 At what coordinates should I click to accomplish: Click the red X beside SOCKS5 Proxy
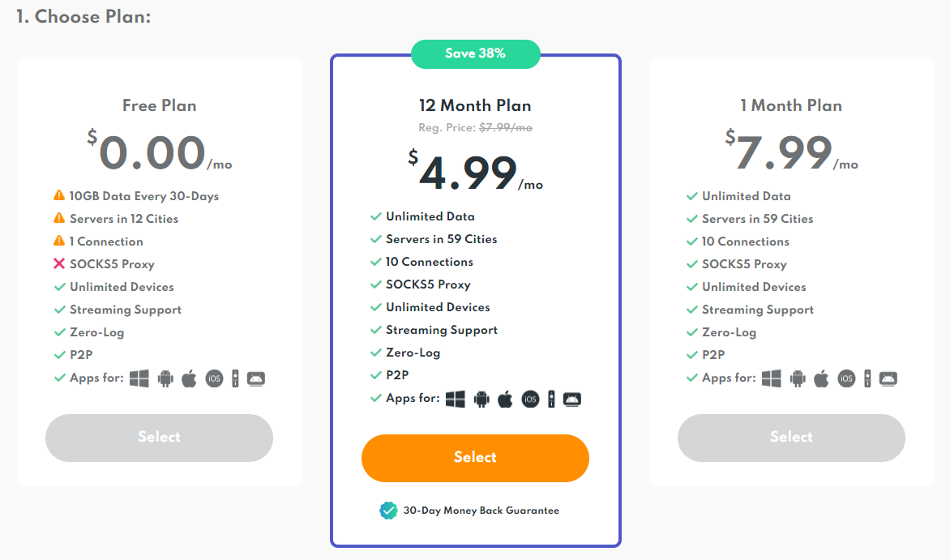[59, 264]
